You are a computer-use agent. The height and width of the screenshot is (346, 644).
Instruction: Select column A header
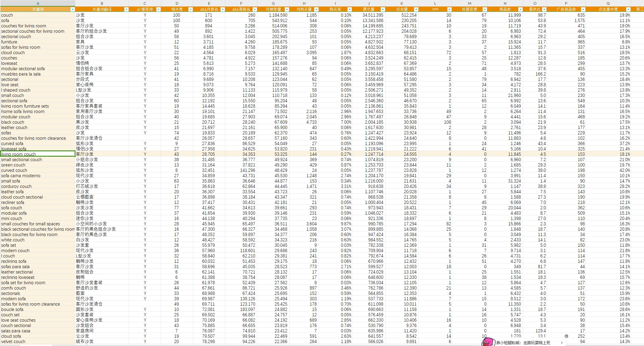coord(38,3)
